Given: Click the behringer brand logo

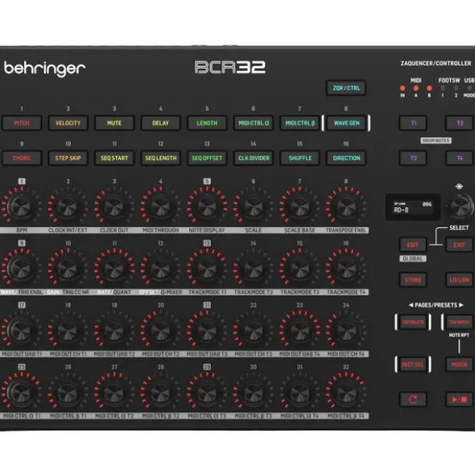Looking at the screenshot, I should (44, 69).
